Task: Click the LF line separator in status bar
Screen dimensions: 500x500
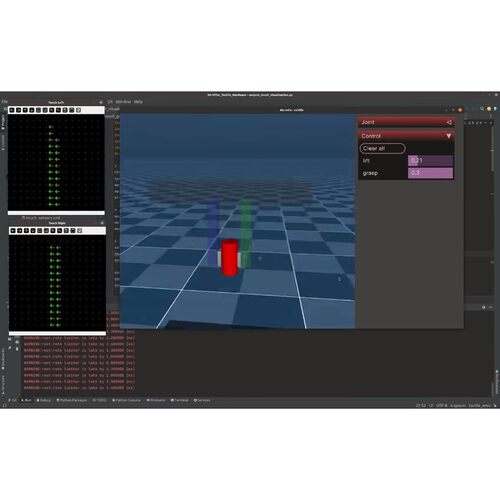Action: click(x=431, y=405)
